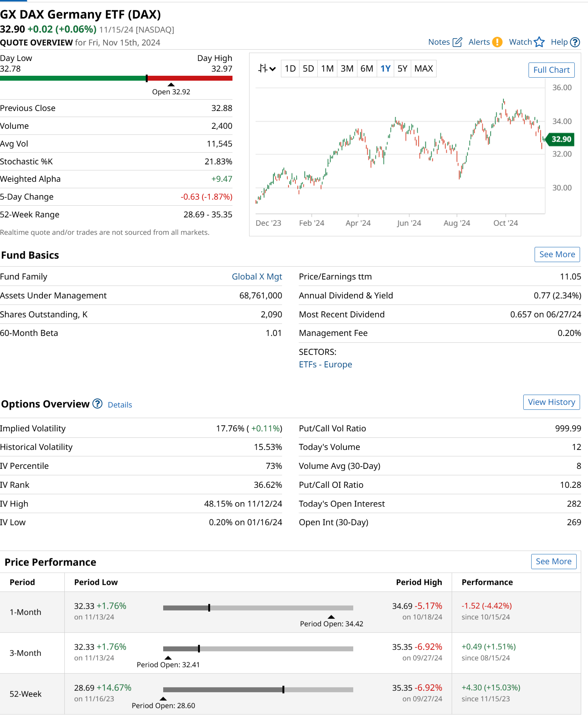Select the 6M chart range

pyautogui.click(x=367, y=69)
